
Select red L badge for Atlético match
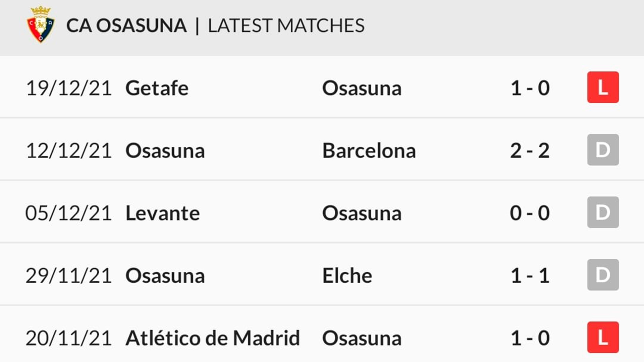[x=603, y=337]
